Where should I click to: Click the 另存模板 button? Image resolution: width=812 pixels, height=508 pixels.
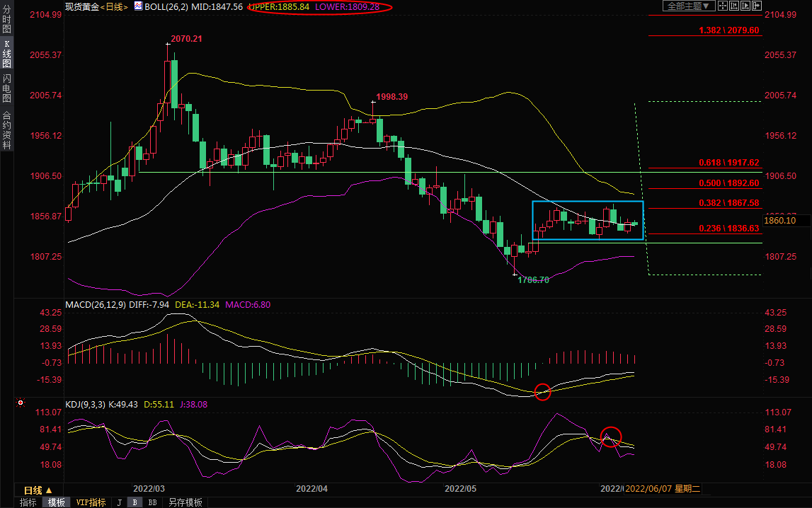(x=185, y=502)
